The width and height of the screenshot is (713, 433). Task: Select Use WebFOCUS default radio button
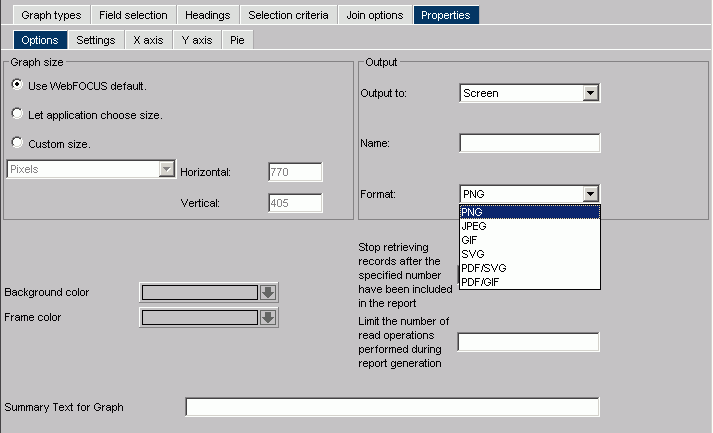point(17,85)
